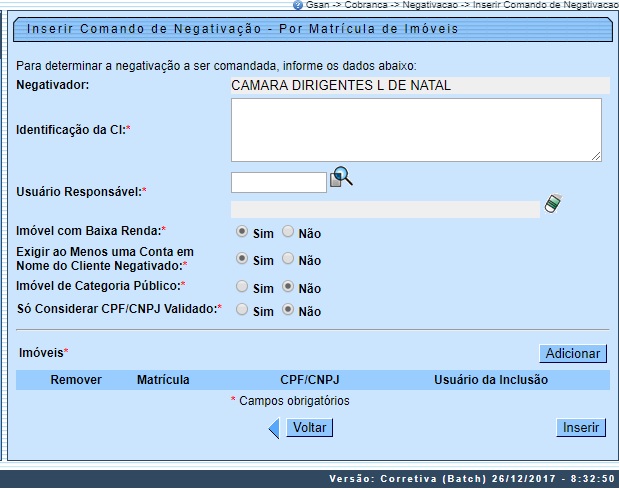This screenshot has height=489, width=619.
Task: Open the Usuário Responsável search magnifier
Action: pyautogui.click(x=341, y=177)
